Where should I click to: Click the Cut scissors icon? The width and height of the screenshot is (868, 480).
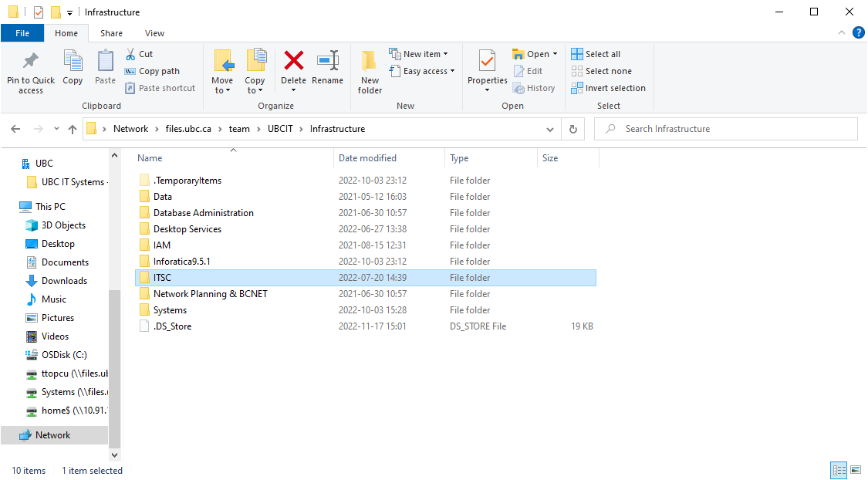point(130,54)
